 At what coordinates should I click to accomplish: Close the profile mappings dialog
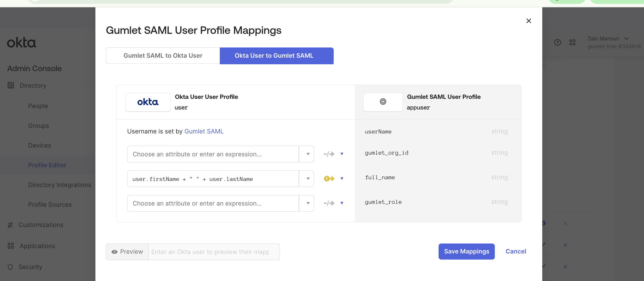[528, 21]
